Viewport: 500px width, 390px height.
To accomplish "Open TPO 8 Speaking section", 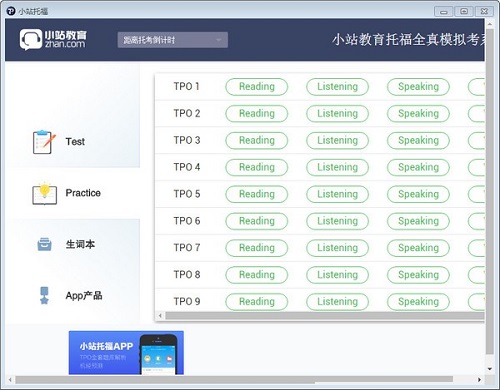I will (x=418, y=275).
